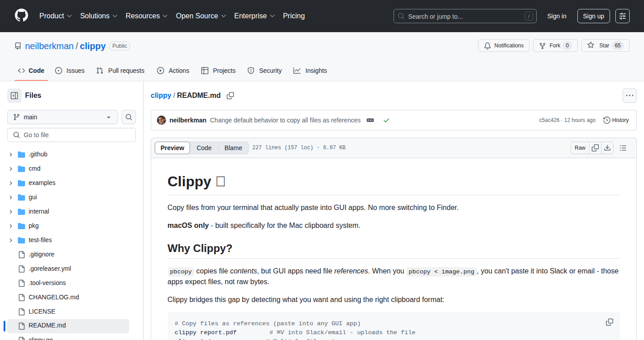Expand the pkg folder
The image size is (644, 340).
point(11,226)
